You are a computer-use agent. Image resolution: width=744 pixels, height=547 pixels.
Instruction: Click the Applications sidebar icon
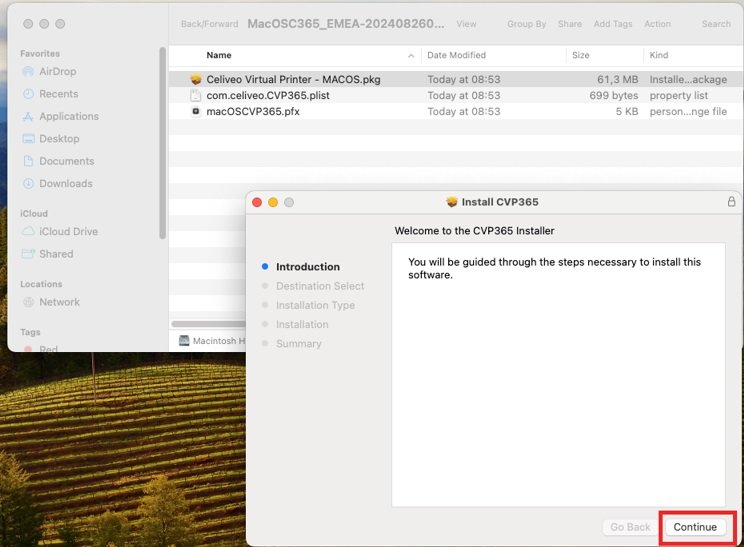click(28, 116)
